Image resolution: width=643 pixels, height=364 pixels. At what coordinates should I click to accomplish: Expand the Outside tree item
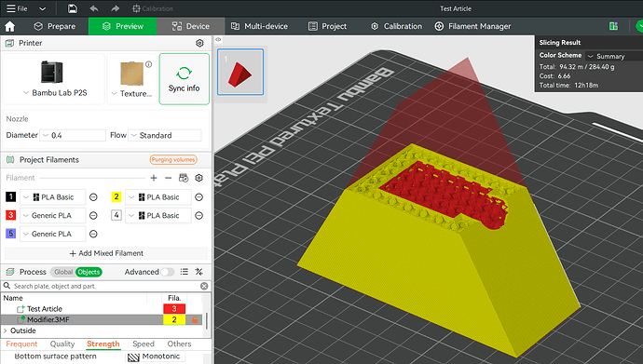point(6,330)
